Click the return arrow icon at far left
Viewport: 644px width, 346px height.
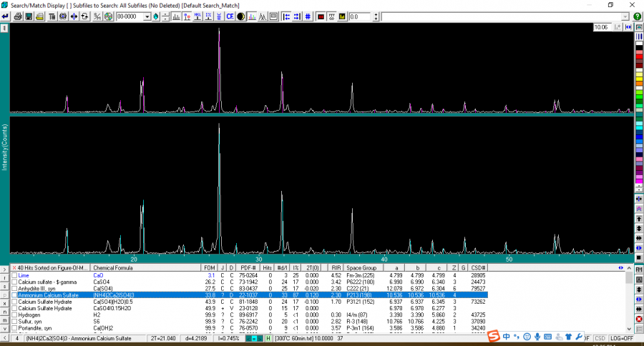pos(6,16)
